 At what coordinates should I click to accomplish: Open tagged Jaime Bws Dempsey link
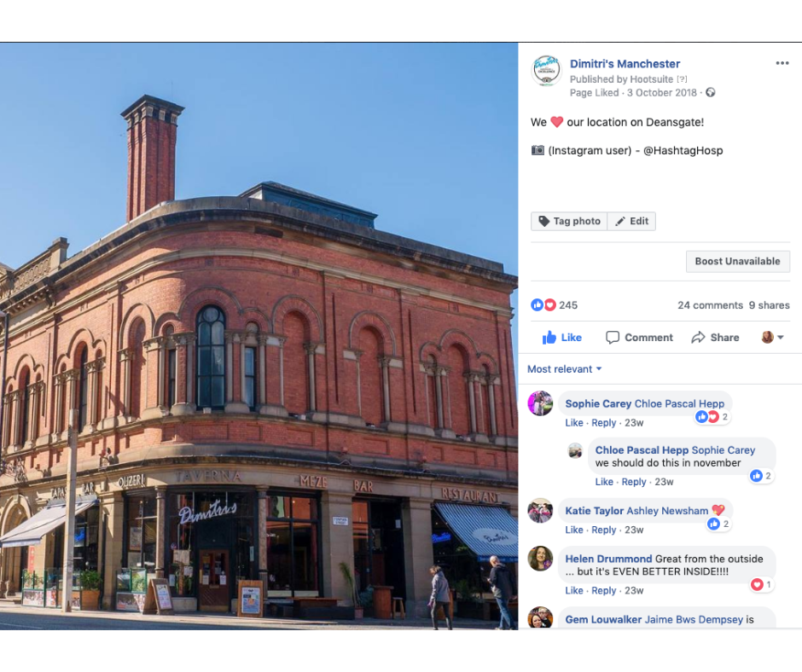pyautogui.click(x=694, y=620)
